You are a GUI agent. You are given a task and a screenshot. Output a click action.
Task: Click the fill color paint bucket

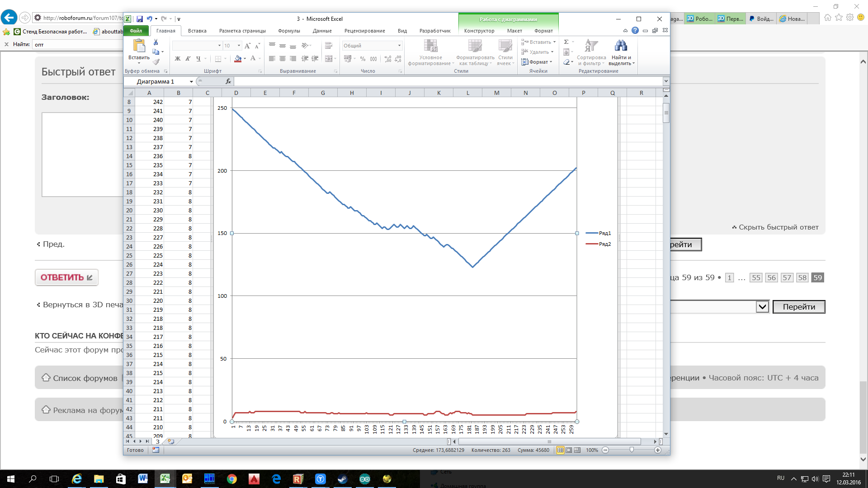click(238, 59)
